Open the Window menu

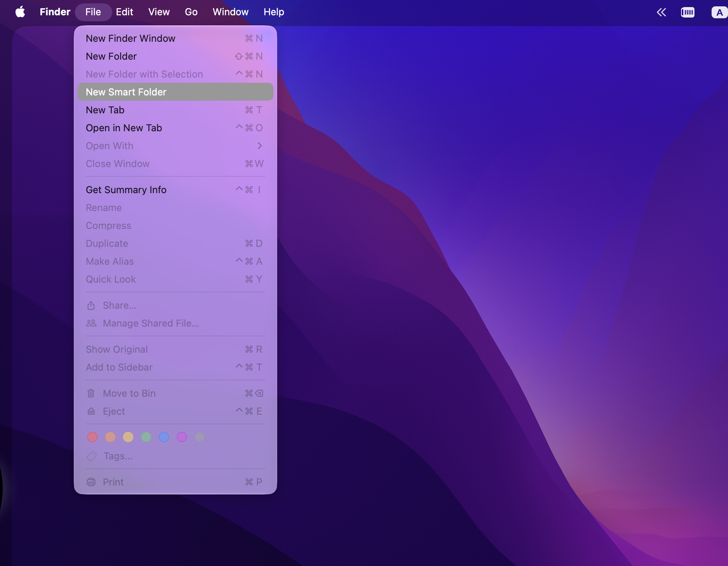click(x=231, y=12)
